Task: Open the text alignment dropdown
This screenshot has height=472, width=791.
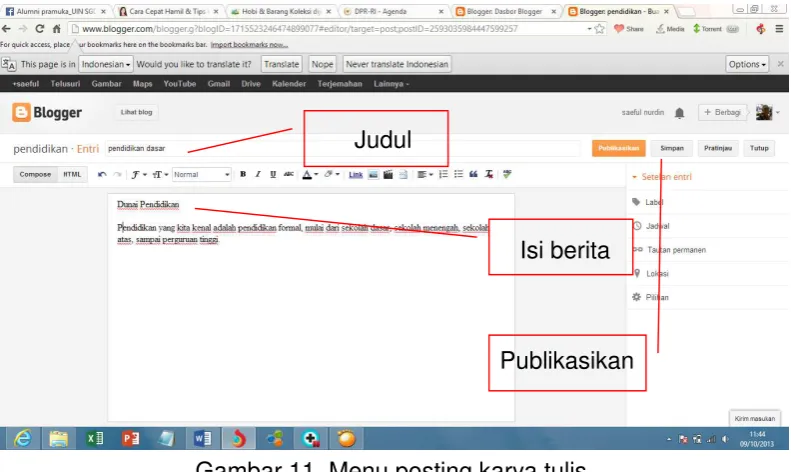Action: point(425,174)
